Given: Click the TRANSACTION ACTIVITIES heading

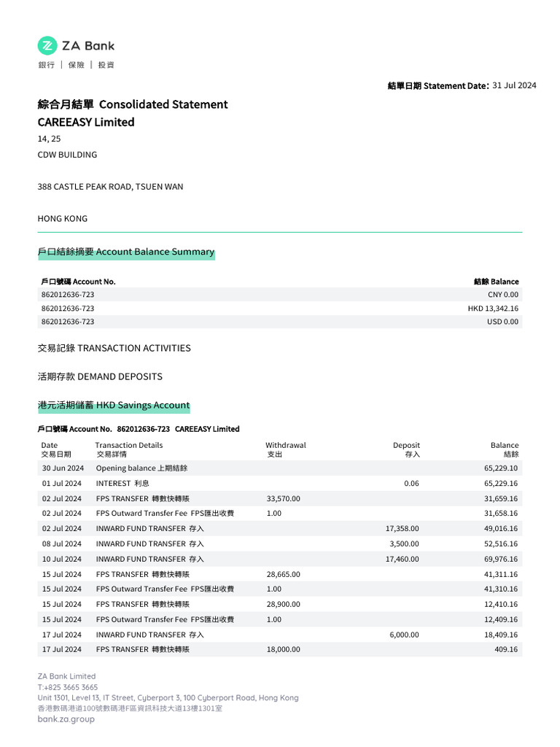Looking at the screenshot, I should 114,348.
